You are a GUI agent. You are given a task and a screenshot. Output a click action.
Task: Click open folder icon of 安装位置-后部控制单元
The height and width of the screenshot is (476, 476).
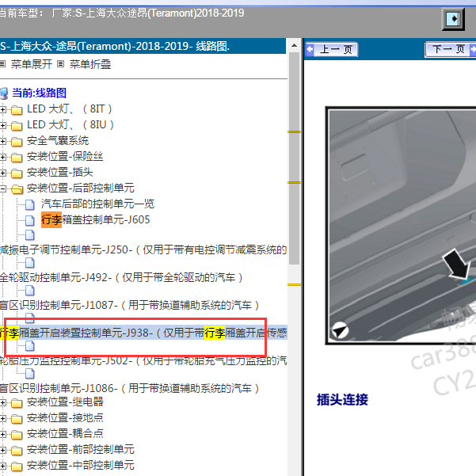click(x=17, y=189)
